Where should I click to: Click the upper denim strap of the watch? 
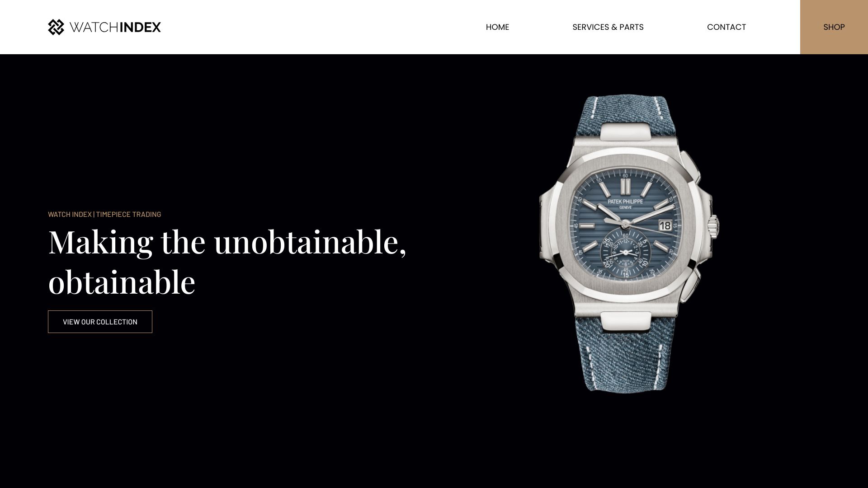(x=626, y=115)
